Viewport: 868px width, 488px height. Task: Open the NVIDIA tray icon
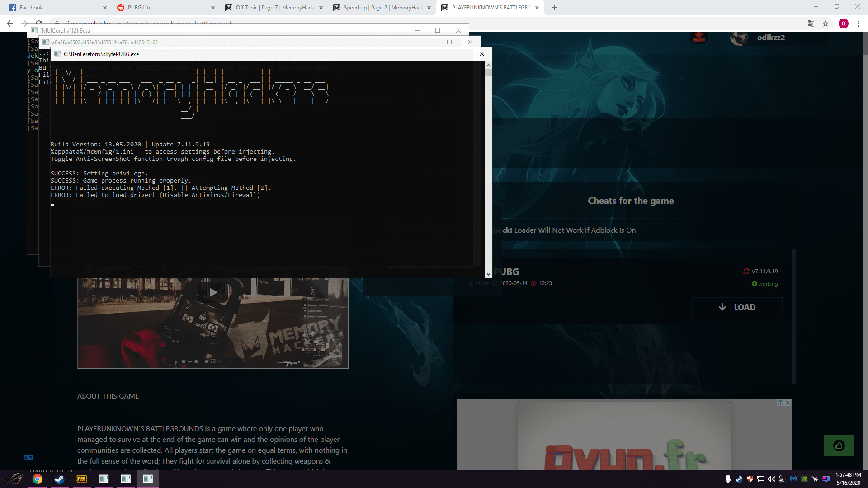(x=804, y=479)
